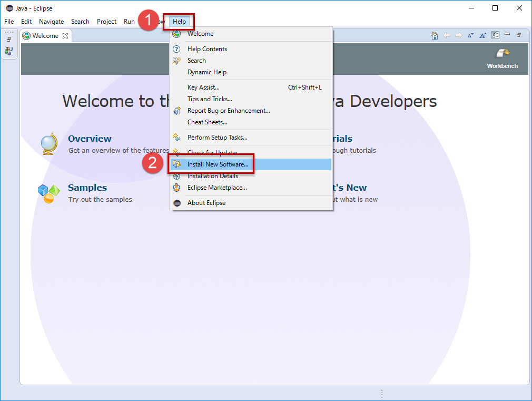Restore the Welcome view size
Screen dimensions: 532x401
519,35
